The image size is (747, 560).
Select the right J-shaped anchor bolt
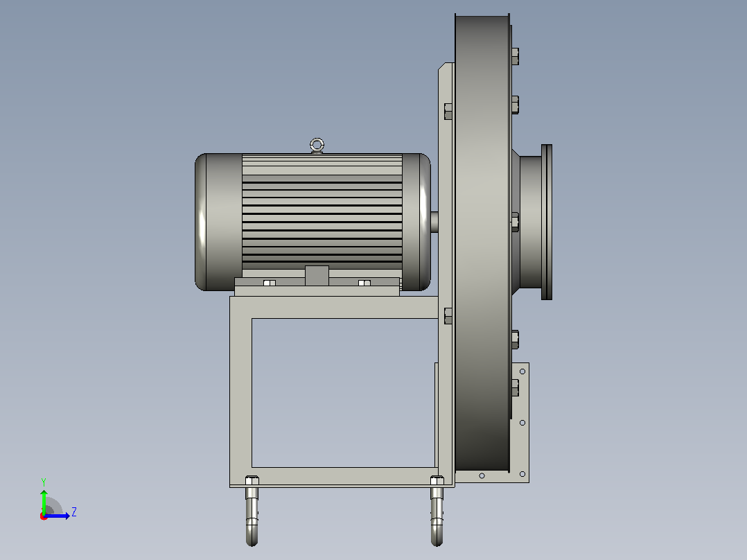pyautogui.click(x=437, y=511)
